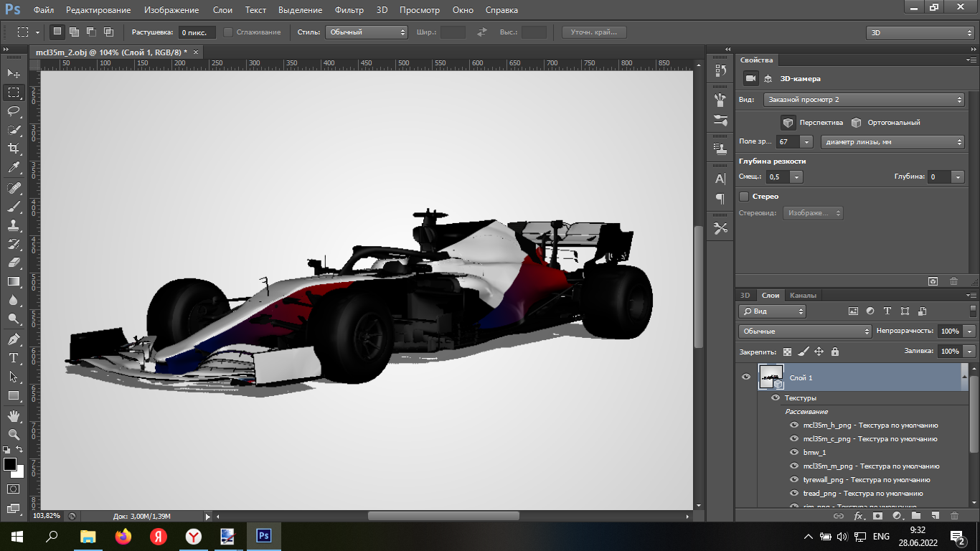Open the Вид camera view dropdown
The image size is (980, 551).
pos(864,99)
